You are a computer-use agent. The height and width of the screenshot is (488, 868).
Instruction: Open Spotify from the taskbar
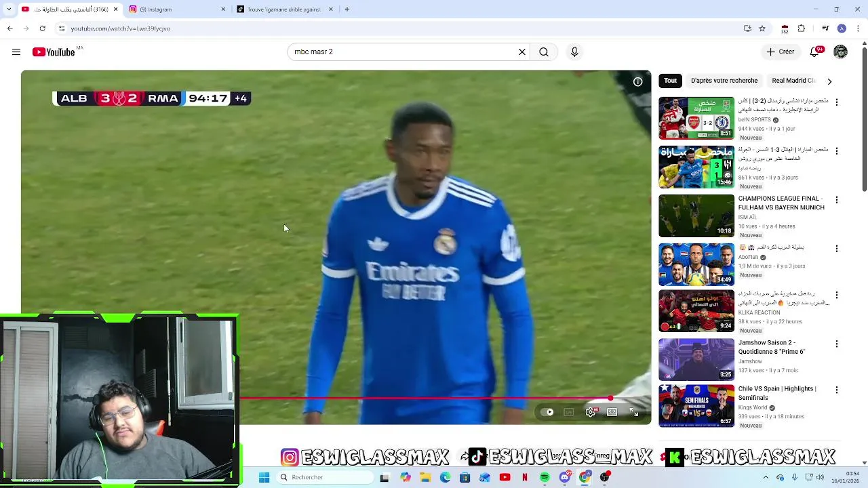pos(545,477)
